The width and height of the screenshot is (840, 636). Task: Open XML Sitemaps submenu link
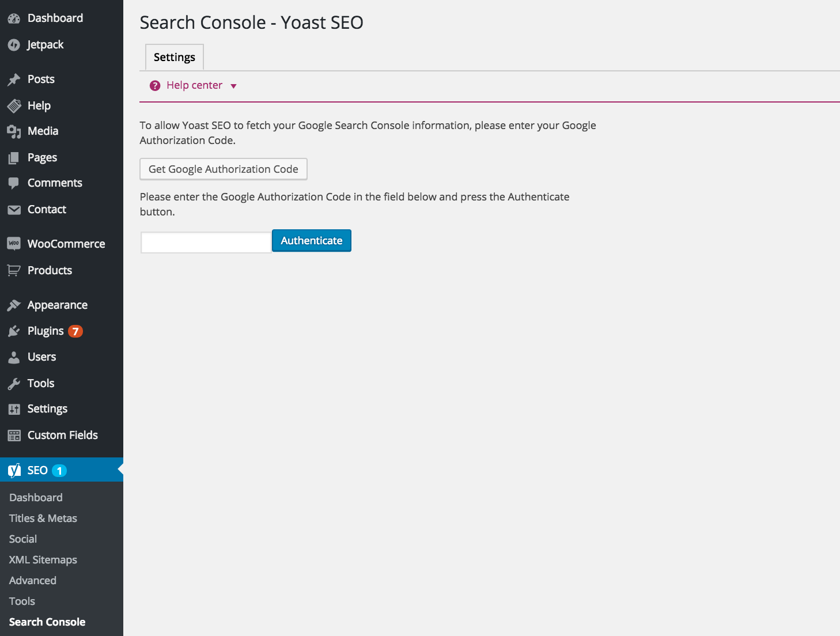[x=43, y=560]
